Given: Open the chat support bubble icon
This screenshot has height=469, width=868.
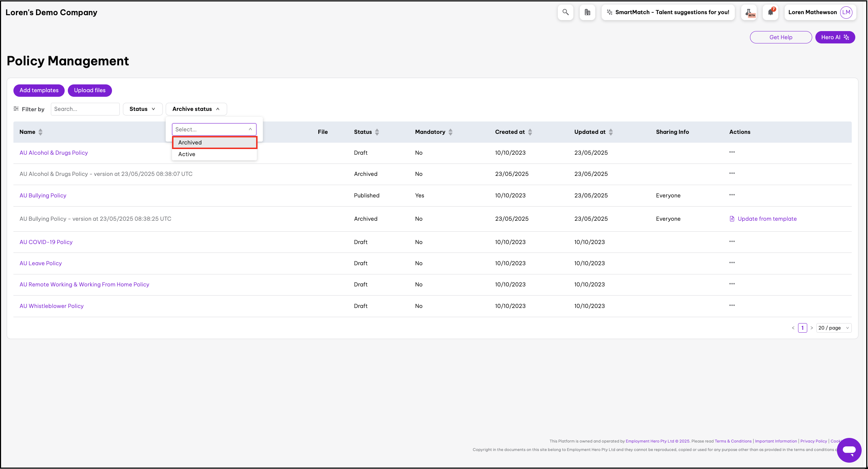Looking at the screenshot, I should 849,450.
